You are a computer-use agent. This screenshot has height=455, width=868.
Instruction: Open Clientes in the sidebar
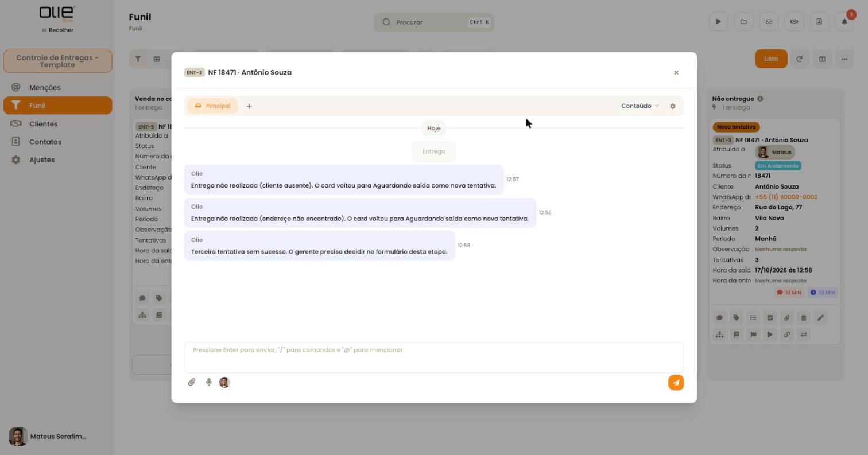pyautogui.click(x=57, y=124)
